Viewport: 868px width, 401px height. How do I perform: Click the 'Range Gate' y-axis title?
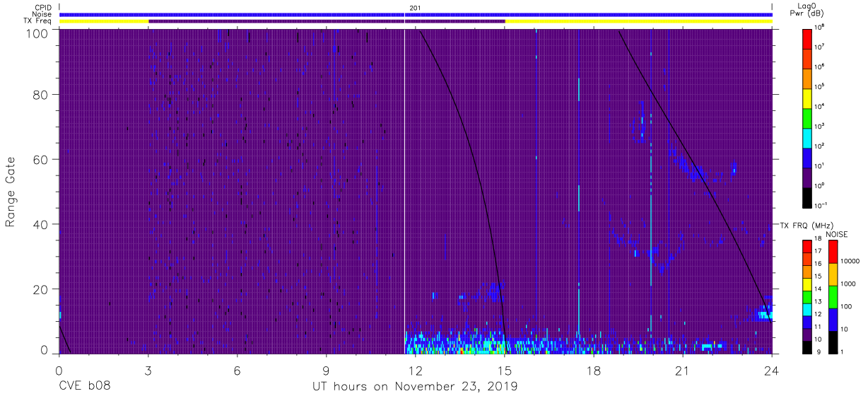point(11,191)
